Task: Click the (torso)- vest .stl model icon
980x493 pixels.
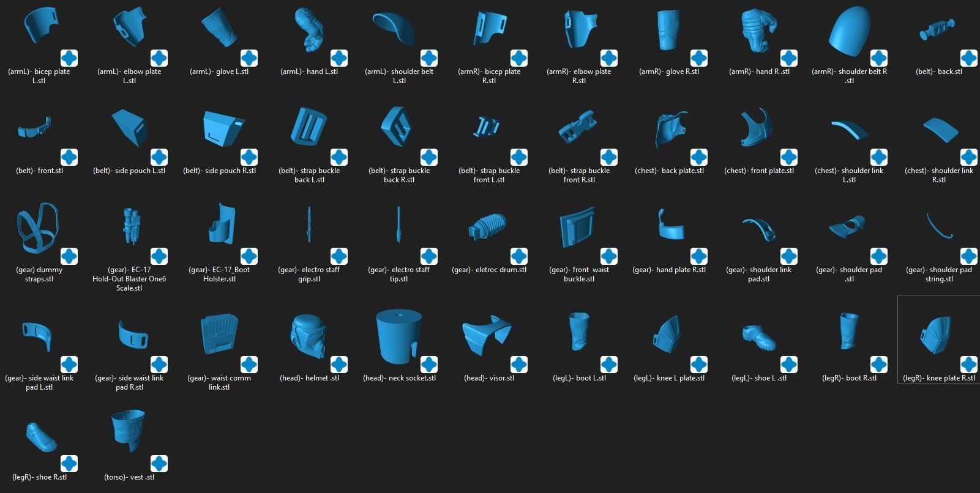Action: click(129, 431)
